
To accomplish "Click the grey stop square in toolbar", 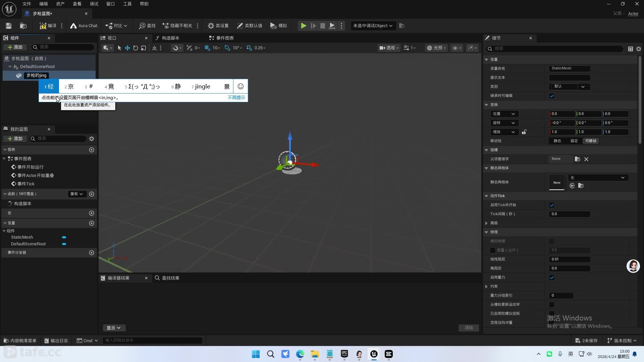I will pos(323,26).
